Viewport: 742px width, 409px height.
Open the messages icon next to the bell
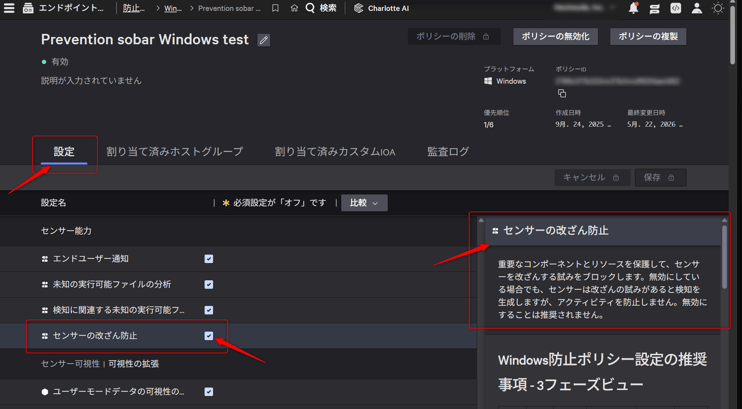[654, 8]
